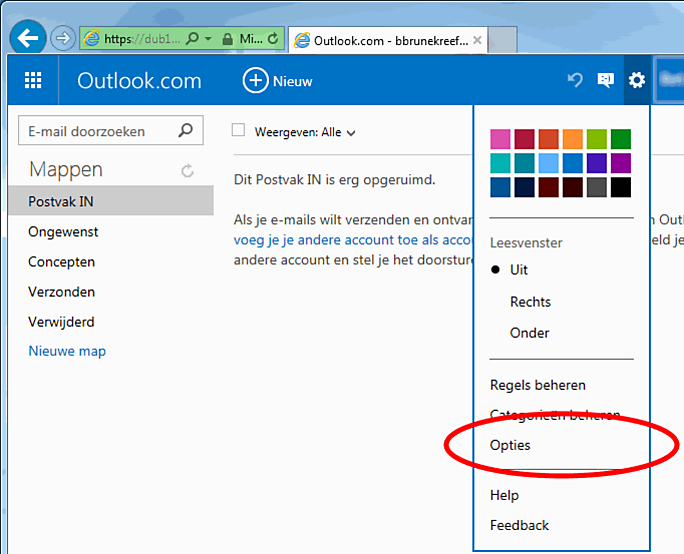Viewport: 684px width, 554px height.
Task: Pick the purple theme swatch
Action: pyautogui.click(x=621, y=163)
